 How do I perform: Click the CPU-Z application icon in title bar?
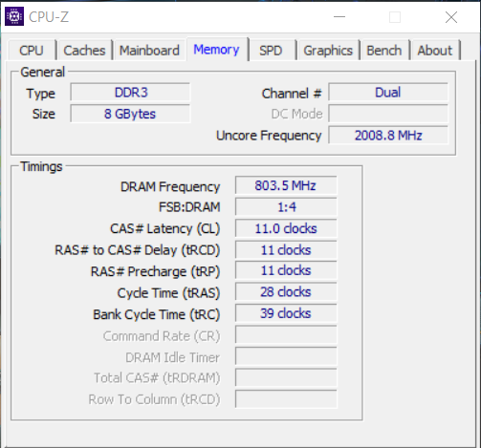point(14,16)
